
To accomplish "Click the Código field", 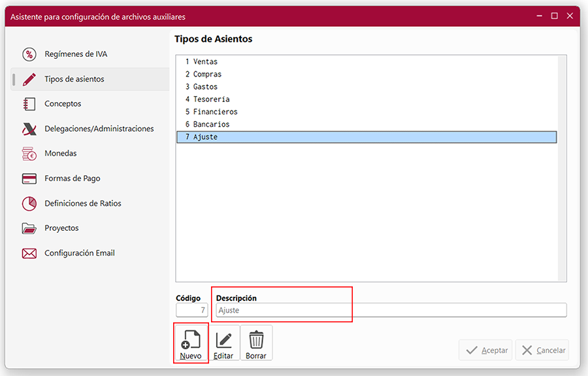I will 191,310.
